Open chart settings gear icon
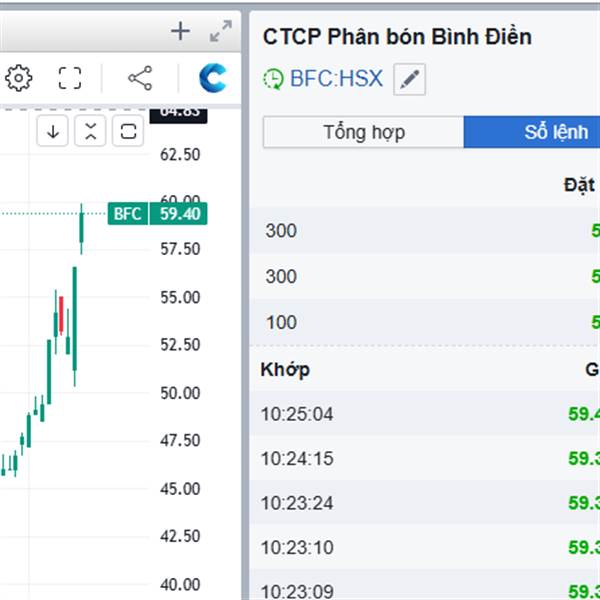 (x=18, y=78)
